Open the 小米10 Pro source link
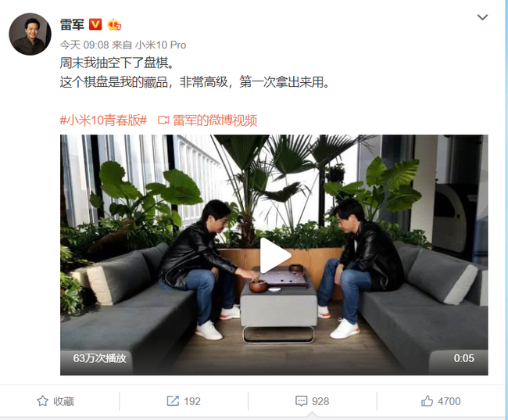 click(x=160, y=45)
